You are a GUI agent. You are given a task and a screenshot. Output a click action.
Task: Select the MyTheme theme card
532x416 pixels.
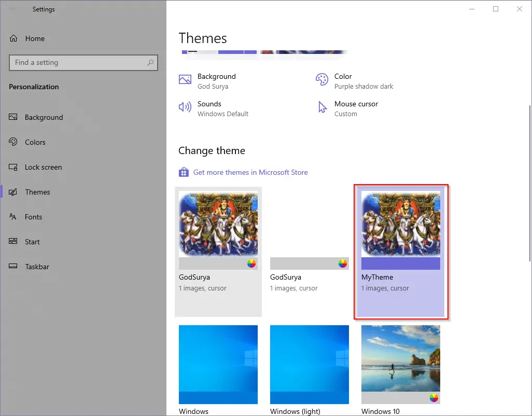coord(401,252)
